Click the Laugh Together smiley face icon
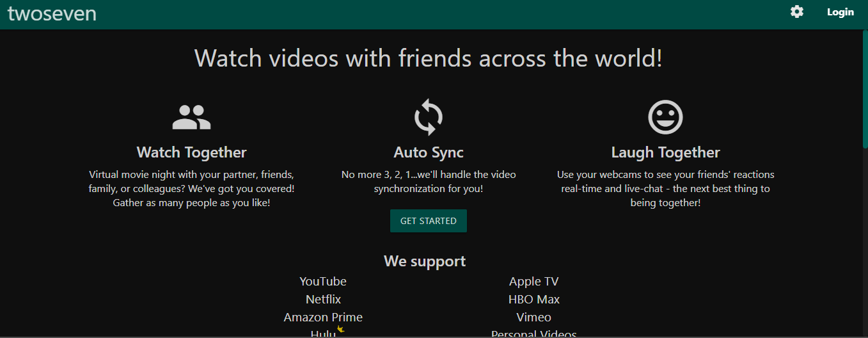This screenshot has height=338, width=868. point(665,118)
